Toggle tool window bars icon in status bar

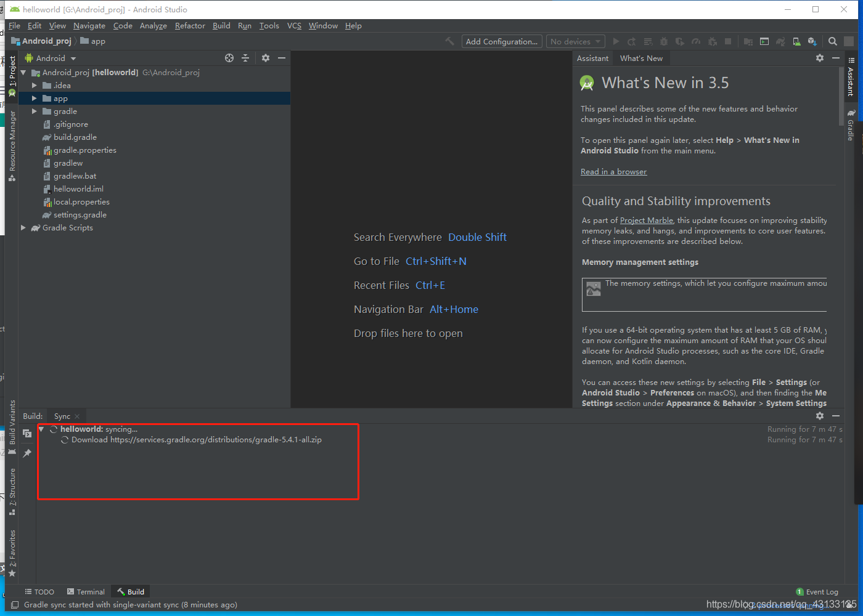[15, 605]
